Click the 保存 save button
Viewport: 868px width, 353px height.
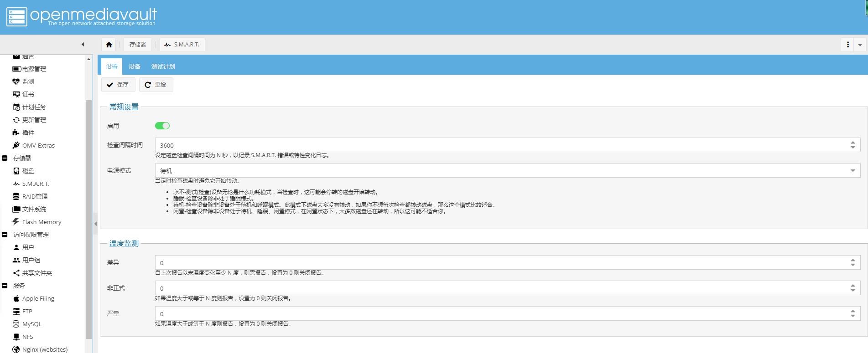118,85
